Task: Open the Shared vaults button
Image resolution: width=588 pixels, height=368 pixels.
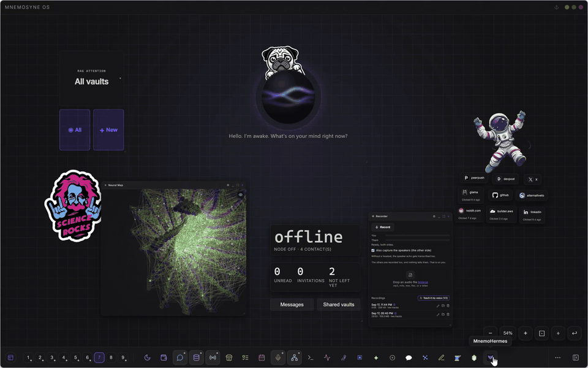Action: click(x=339, y=305)
